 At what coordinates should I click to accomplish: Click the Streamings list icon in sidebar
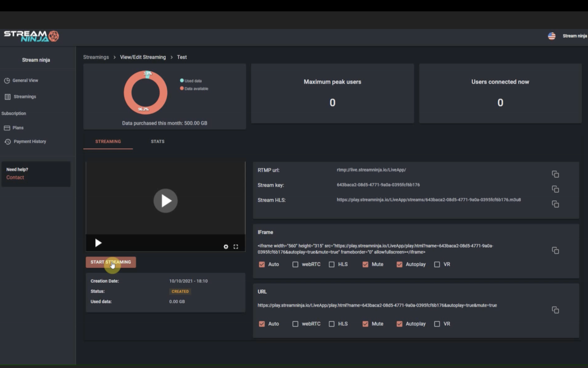tap(7, 97)
